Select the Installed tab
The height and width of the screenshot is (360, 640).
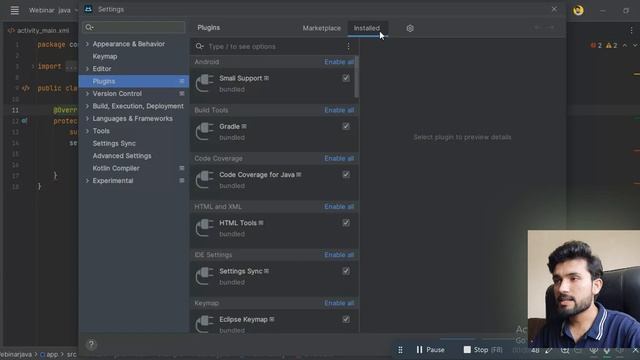[367, 28]
